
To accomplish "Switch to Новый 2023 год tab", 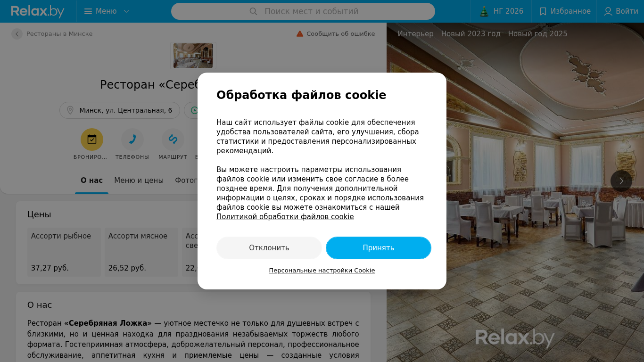I will click(471, 34).
